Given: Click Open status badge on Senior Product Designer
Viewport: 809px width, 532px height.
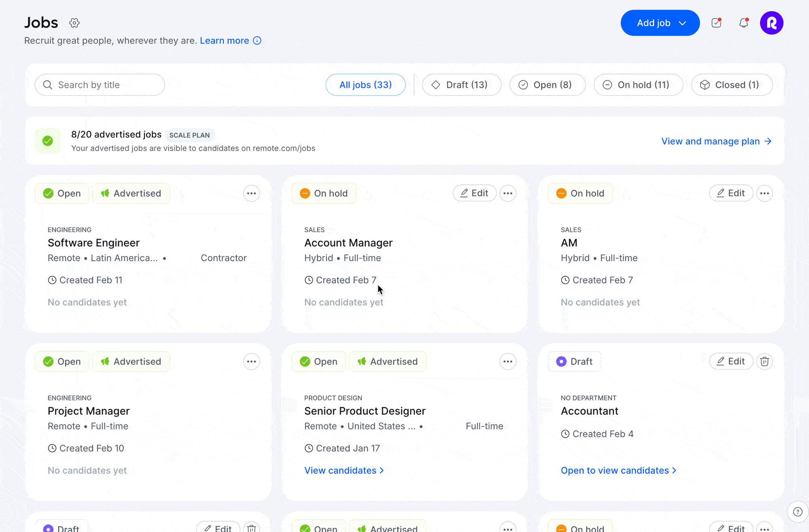Looking at the screenshot, I should (319, 361).
